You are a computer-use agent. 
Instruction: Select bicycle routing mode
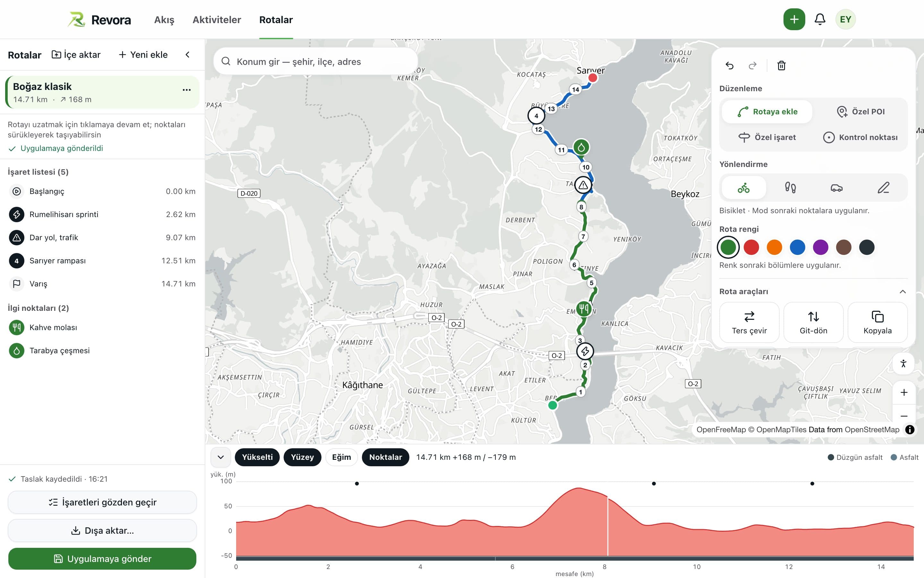coord(743,188)
